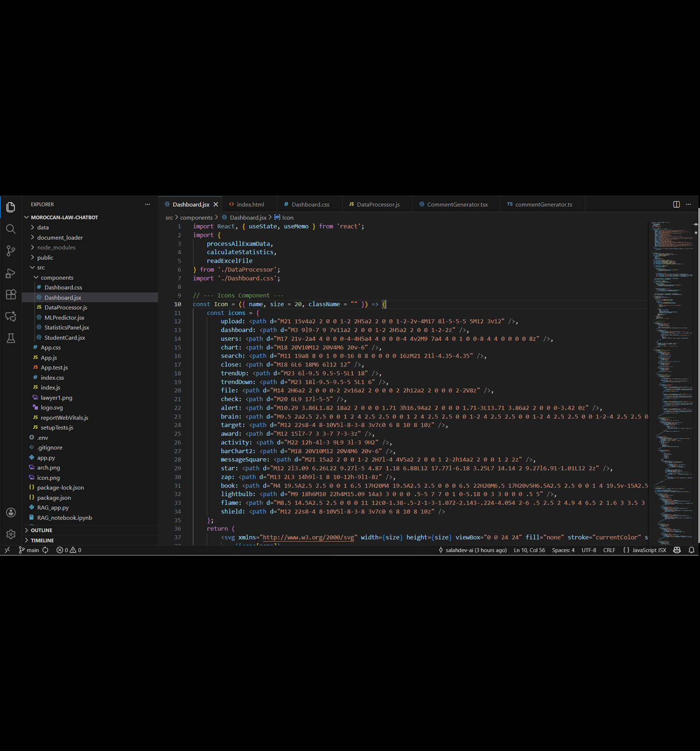
Task: Open StatisticsPanel.jsx in the explorer
Action: coord(66,327)
